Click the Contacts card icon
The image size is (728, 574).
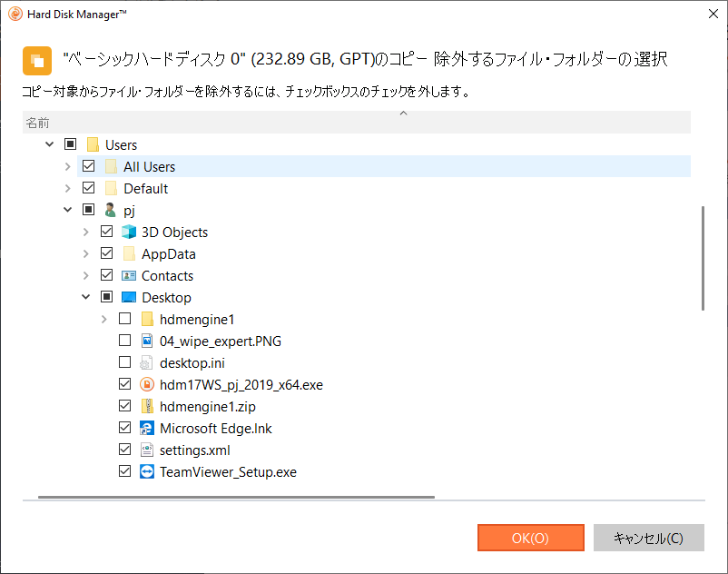tap(129, 275)
